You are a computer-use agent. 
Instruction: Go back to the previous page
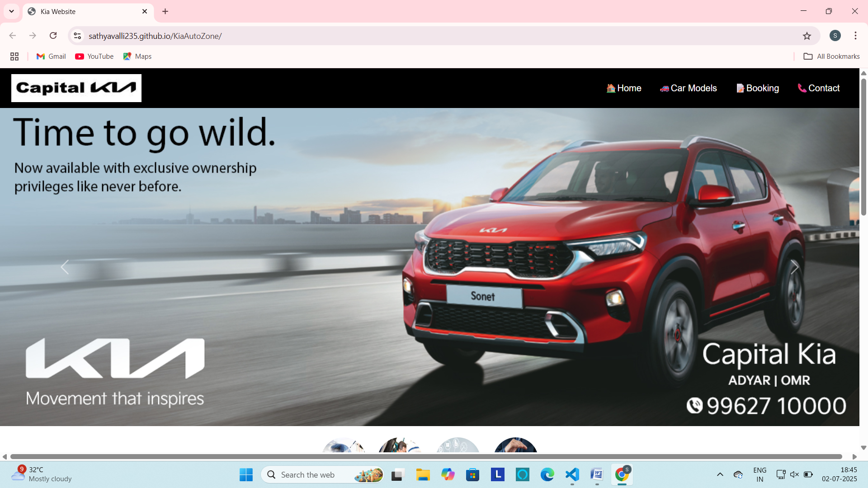click(13, 36)
